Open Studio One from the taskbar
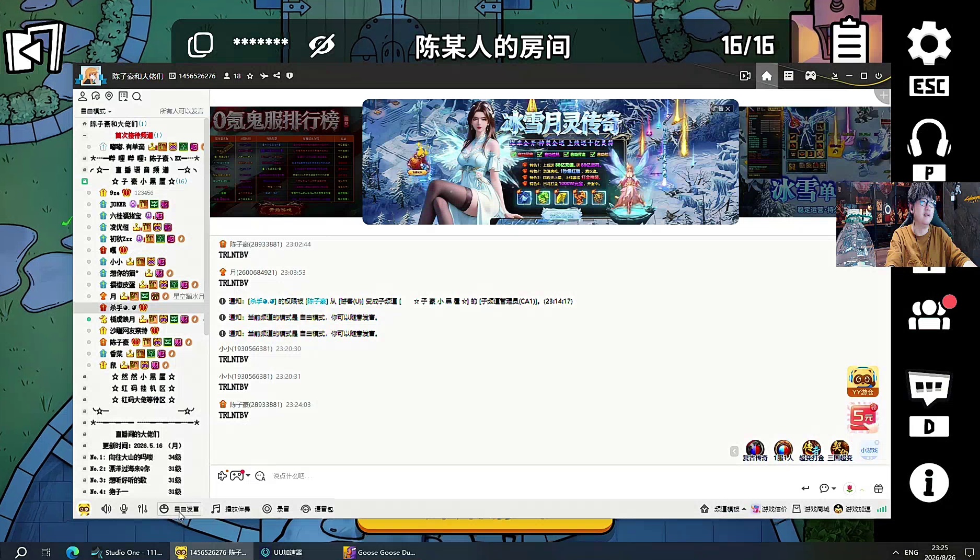The image size is (980, 560). point(127,552)
